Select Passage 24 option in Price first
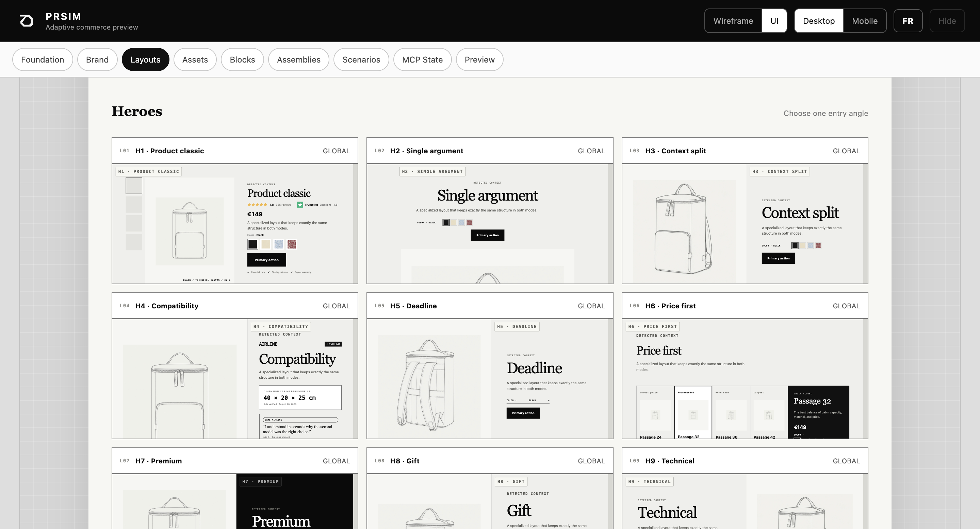 pos(655,413)
